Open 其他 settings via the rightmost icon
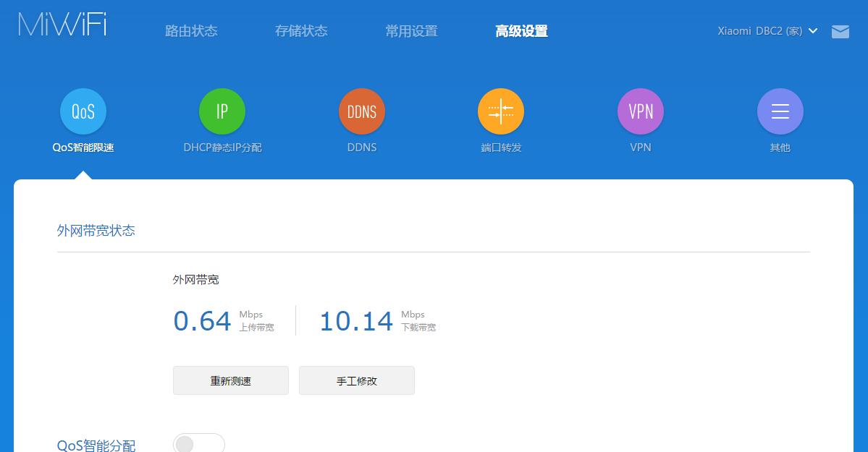Screen dimensions: 868x452 [780, 111]
